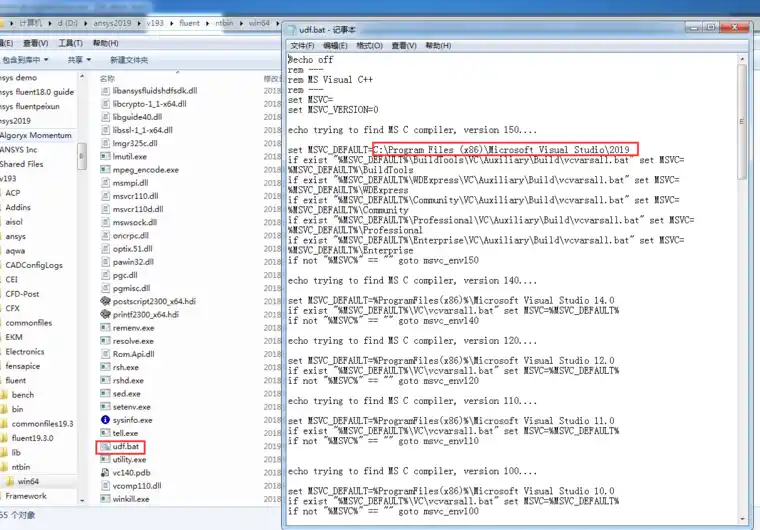Image resolution: width=760 pixels, height=530 pixels.
Task: Click the remenv.exe file icon
Action: click(x=105, y=328)
